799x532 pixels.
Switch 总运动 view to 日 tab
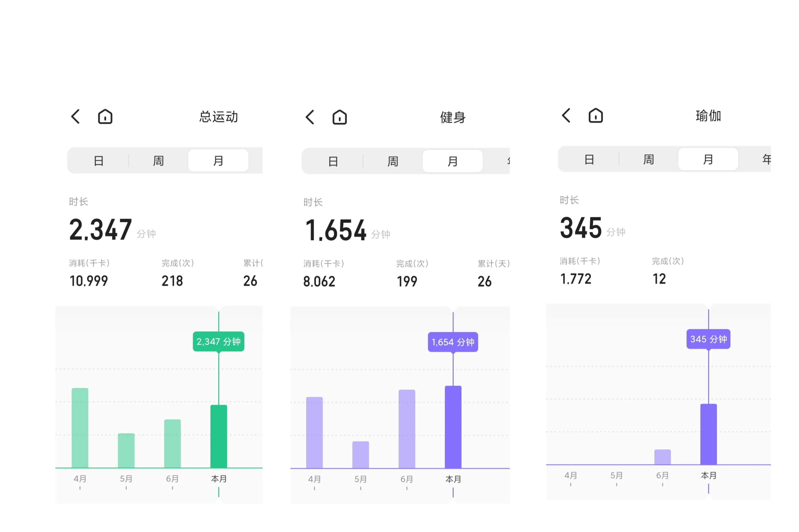point(99,161)
